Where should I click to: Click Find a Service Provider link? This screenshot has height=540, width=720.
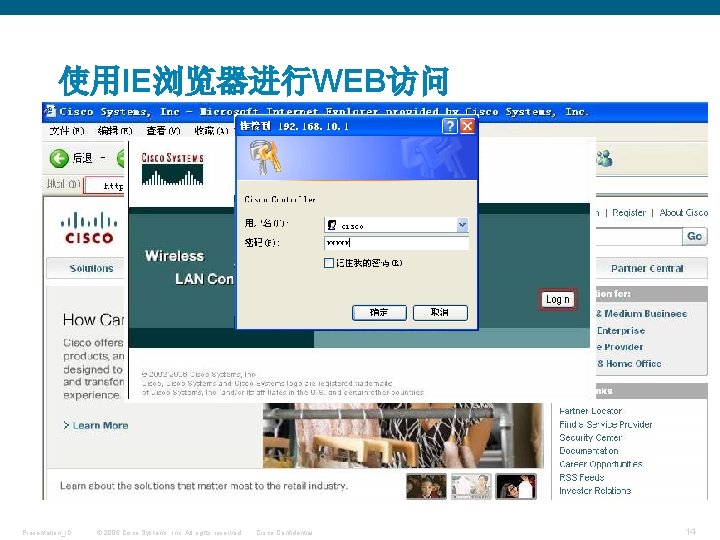click(x=606, y=425)
